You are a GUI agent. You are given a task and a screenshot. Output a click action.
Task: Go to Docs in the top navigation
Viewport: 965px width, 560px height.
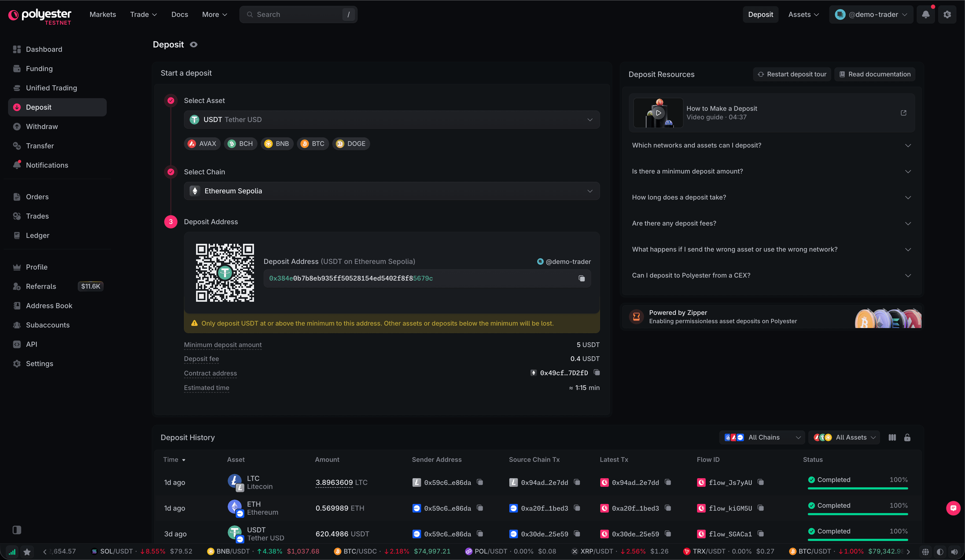(180, 14)
